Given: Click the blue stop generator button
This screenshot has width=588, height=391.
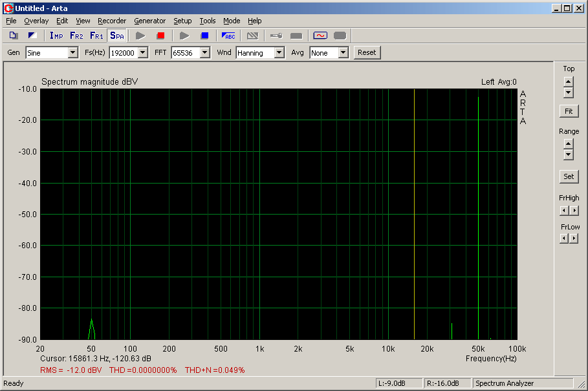Looking at the screenshot, I should [x=204, y=36].
